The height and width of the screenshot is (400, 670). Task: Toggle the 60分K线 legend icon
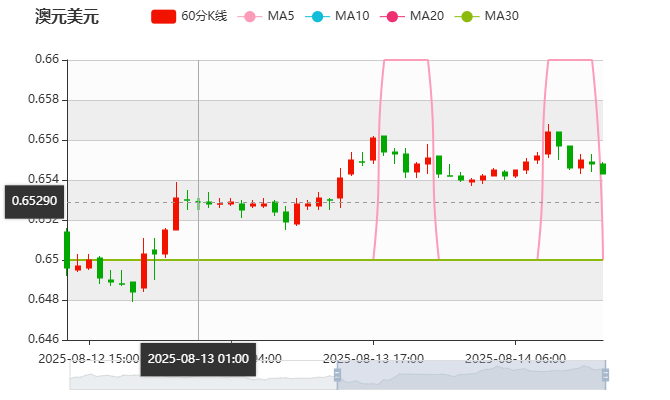(x=163, y=17)
